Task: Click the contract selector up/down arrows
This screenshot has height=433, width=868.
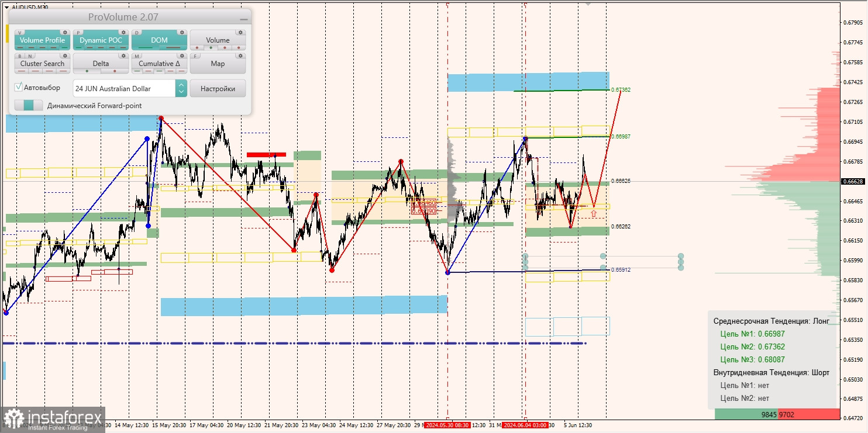Action: (x=181, y=88)
